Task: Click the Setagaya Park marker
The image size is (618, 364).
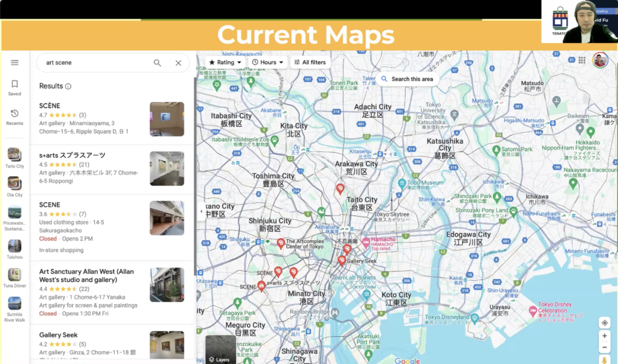Action: [237, 303]
